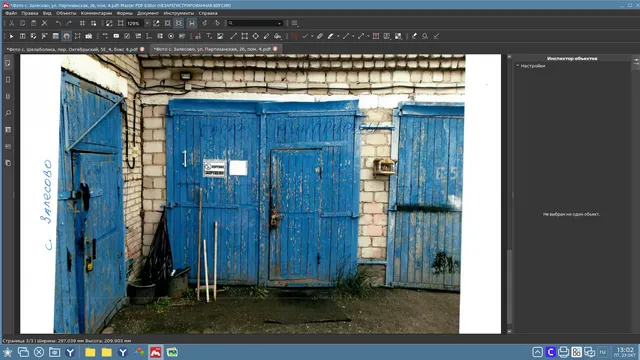Open the Search panel in left sidebar
This screenshot has height=360, width=640.
pos(8,113)
